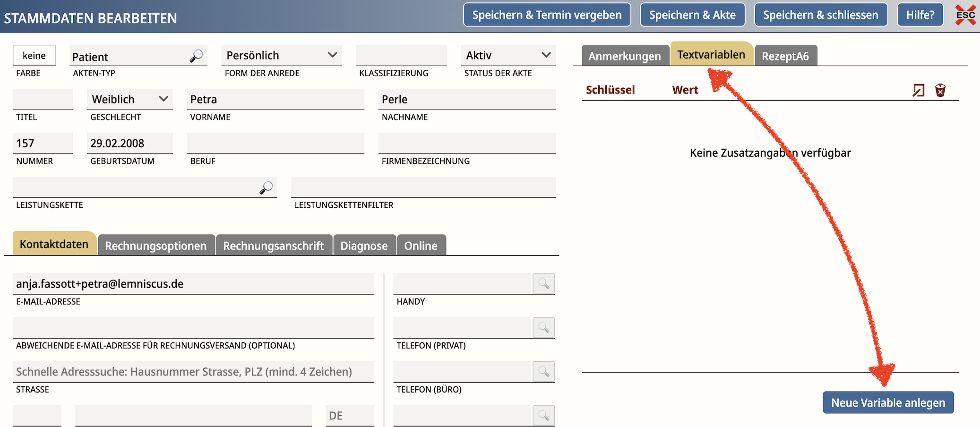Viewport: 980px width, 427px height.
Task: Click the Telefon (Privat) lookup icon
Action: [543, 327]
